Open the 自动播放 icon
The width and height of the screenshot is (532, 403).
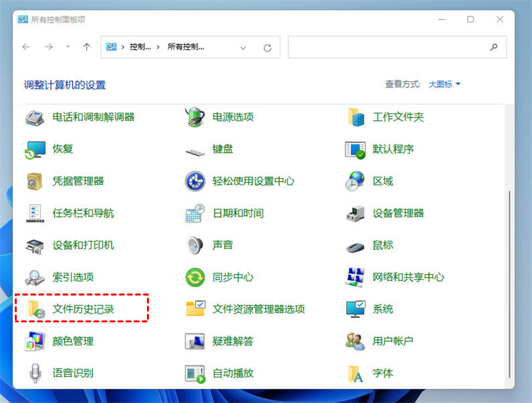[195, 373]
